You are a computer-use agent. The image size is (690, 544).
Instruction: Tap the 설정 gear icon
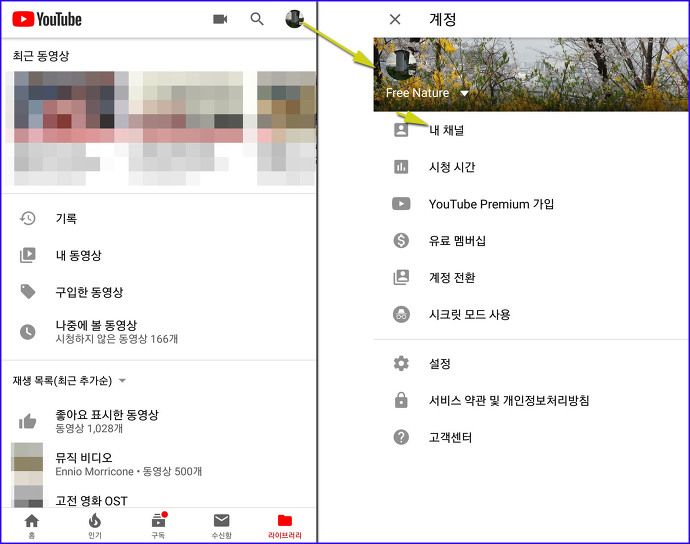coord(401,364)
